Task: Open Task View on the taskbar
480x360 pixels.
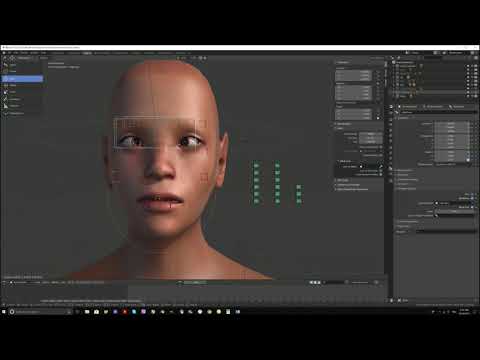Action: 77,312
